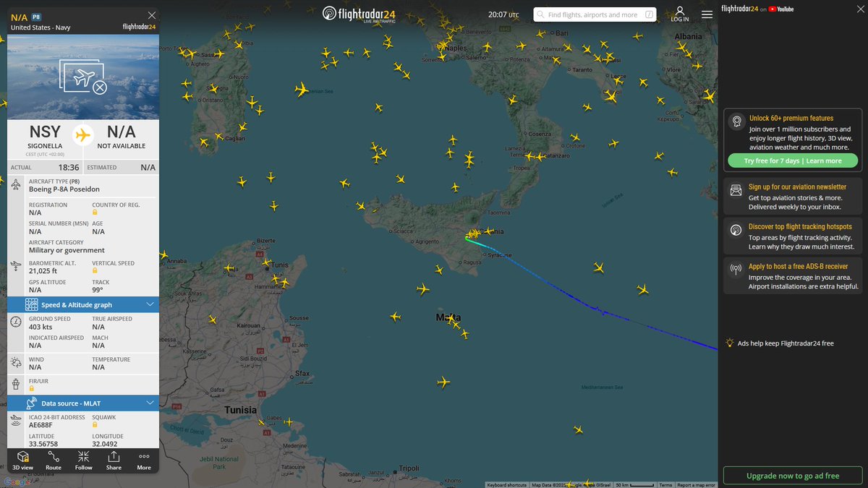Share this flight

pyautogui.click(x=114, y=461)
